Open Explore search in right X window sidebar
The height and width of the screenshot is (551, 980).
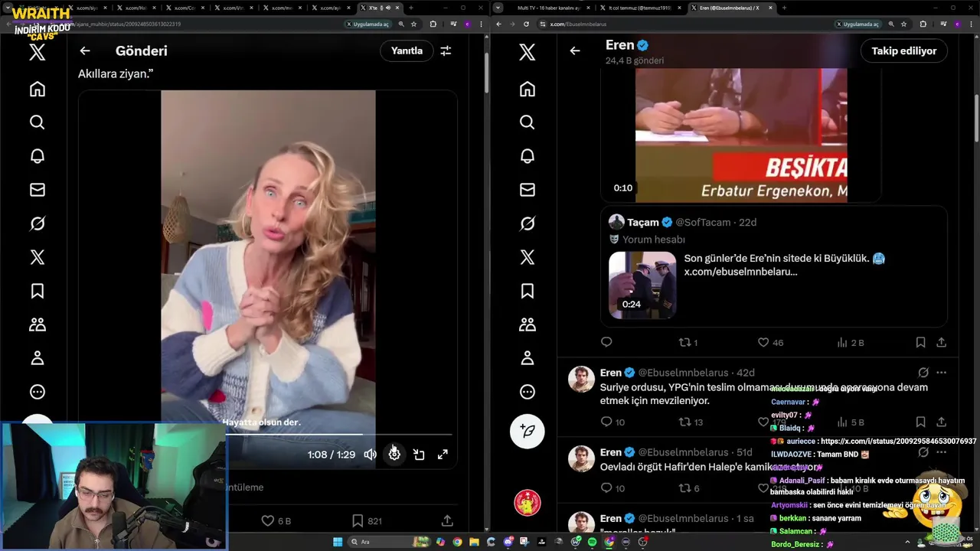click(x=527, y=122)
